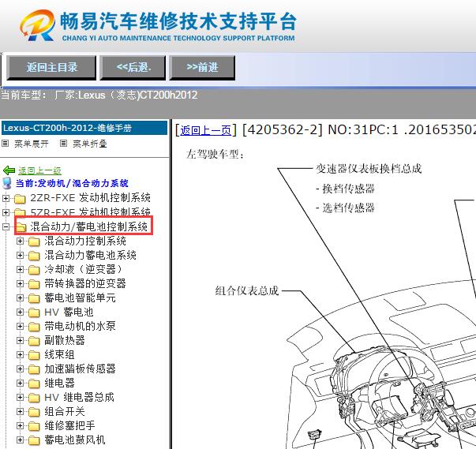This screenshot has height=449, width=476.
Task: Expand the 副散热器 node
Action: coord(20,340)
